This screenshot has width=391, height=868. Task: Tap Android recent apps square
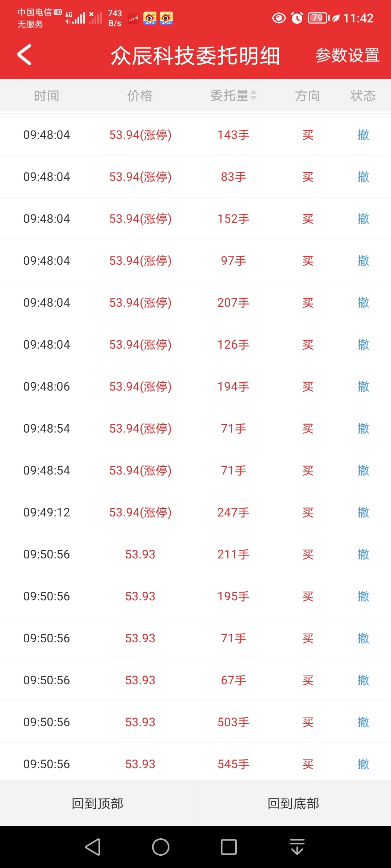[229, 847]
